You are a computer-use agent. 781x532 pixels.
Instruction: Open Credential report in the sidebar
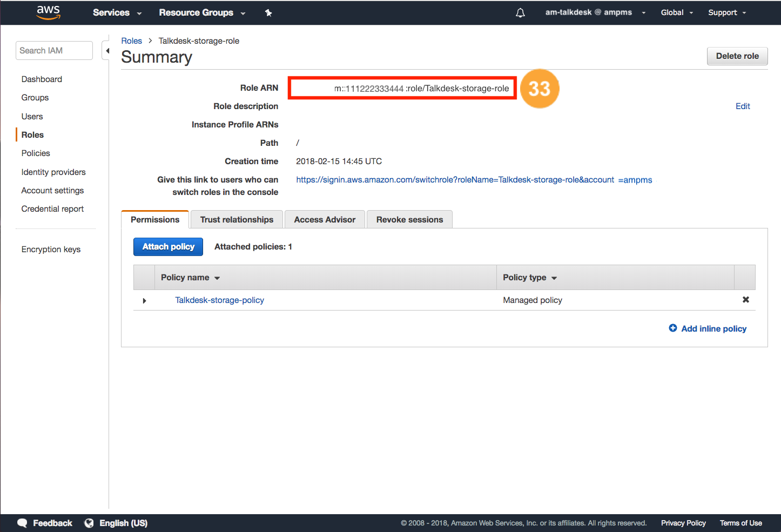[52, 209]
